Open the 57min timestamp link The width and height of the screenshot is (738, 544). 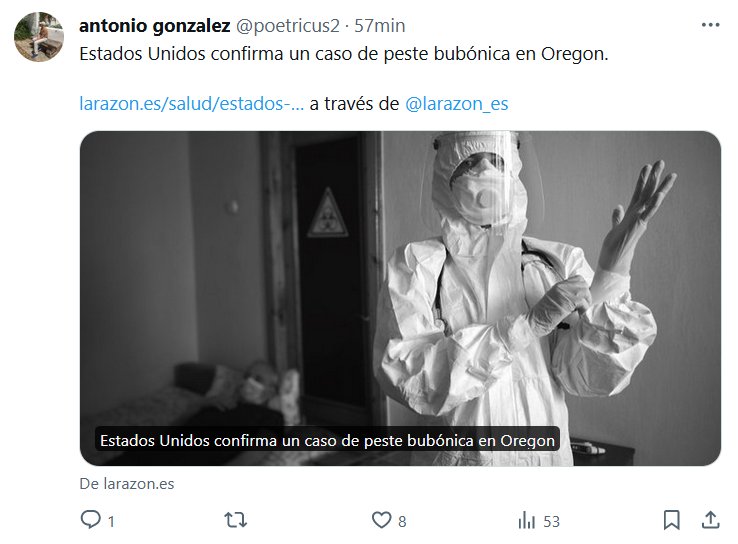[379, 26]
